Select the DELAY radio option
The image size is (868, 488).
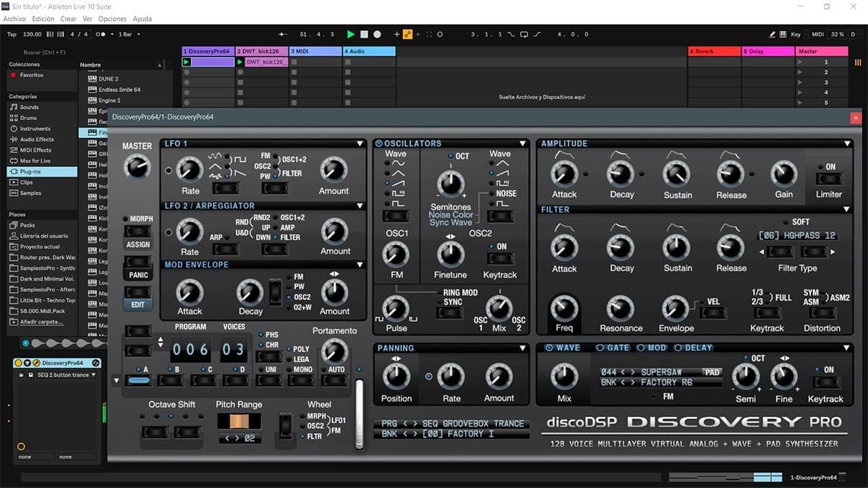pyautogui.click(x=678, y=348)
